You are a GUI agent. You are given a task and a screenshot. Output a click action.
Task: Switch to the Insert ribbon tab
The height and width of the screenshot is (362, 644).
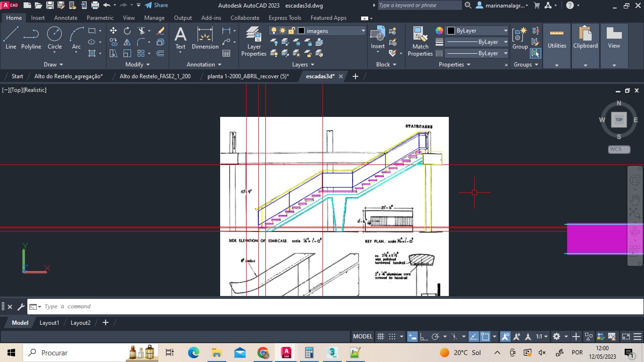38,18
